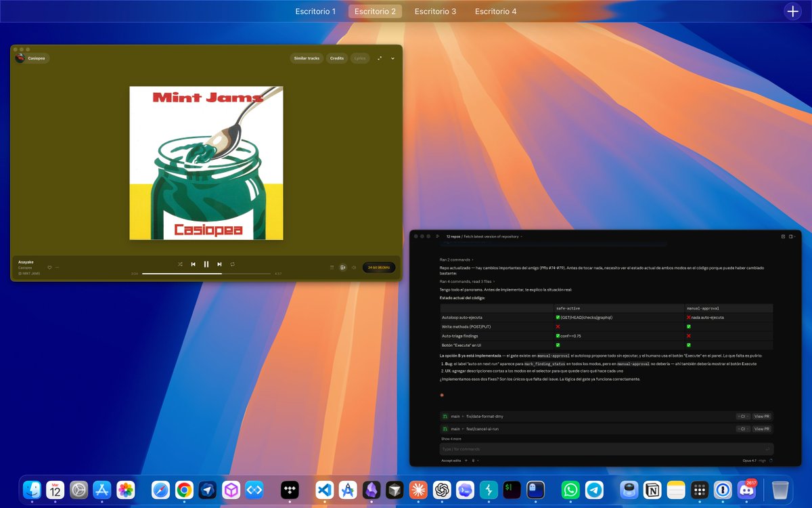
Task: Click the Mint Jams album cover art
Action: click(206, 163)
